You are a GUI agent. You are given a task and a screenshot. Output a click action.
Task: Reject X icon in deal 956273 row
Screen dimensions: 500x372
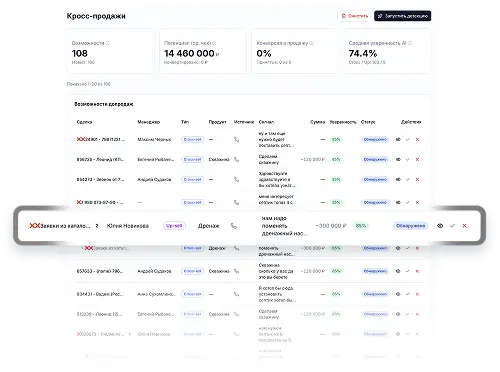417,179
